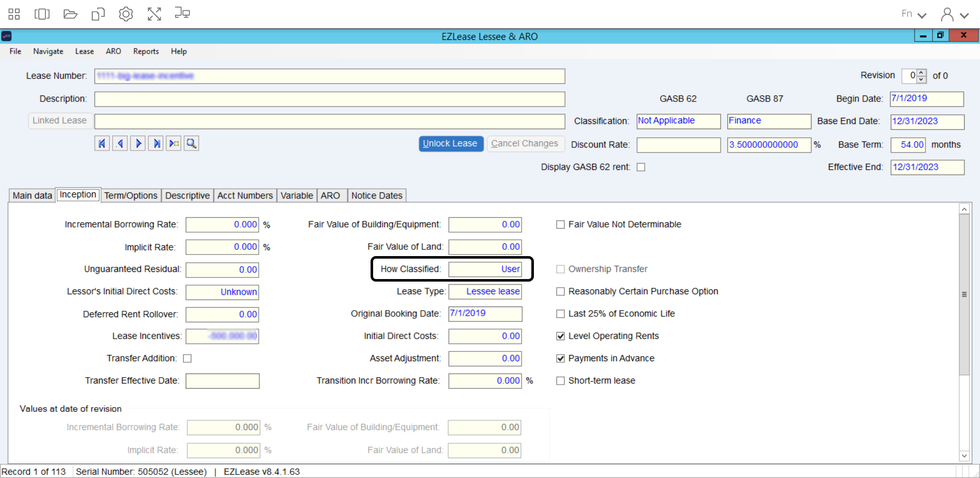This screenshot has height=478, width=980.
Task: Uncheck Payments in Advance
Action: coord(560,359)
